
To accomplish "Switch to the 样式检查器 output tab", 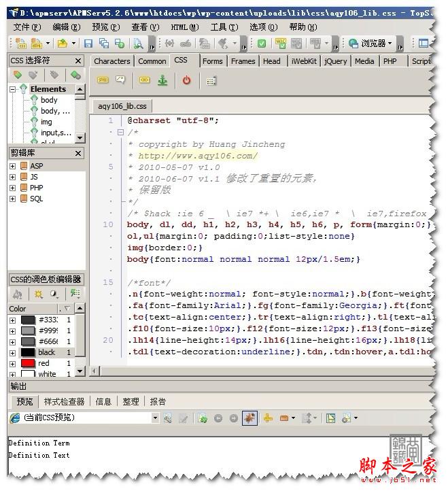I will tap(64, 402).
